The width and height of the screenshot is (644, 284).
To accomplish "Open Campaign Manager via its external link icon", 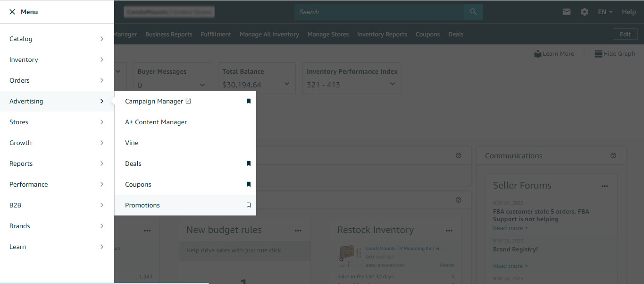I will (188, 101).
